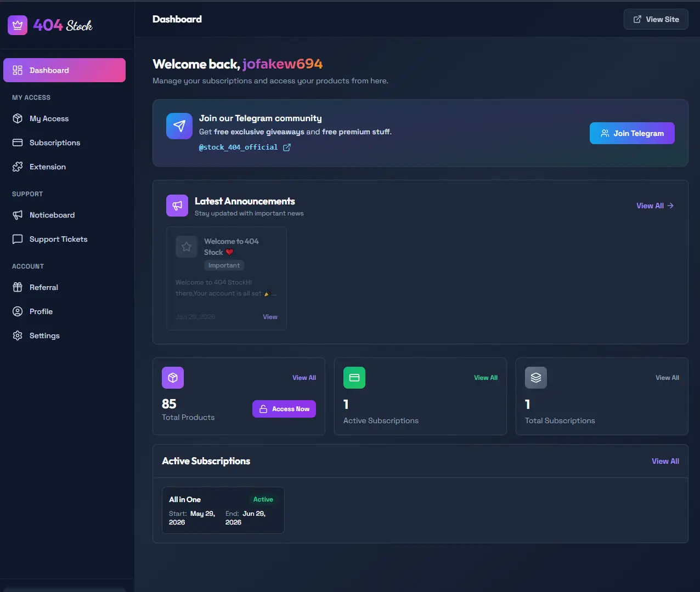Screen dimensions: 700x592
Task: Click View All on Total Products card
Action: 304,378
